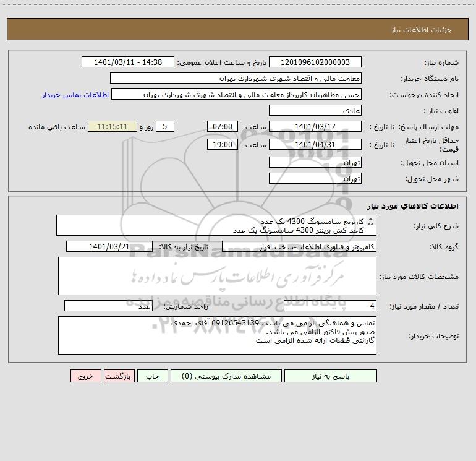Click the price validity time 19:00
The height and width of the screenshot is (461, 476).
222,144
